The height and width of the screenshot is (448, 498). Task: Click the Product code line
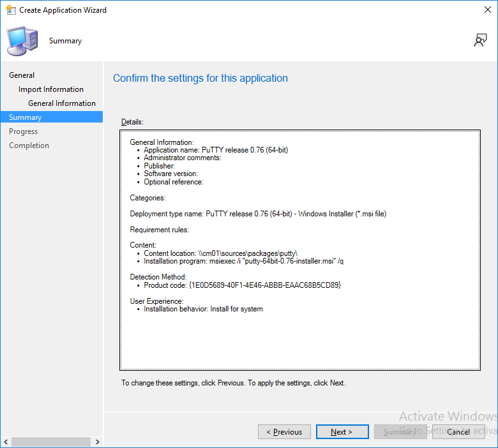coord(242,285)
